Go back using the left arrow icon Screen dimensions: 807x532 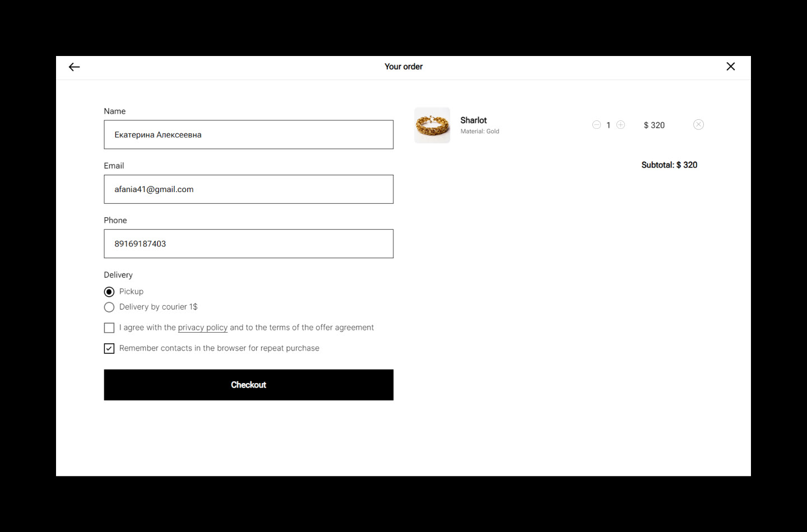(74, 67)
